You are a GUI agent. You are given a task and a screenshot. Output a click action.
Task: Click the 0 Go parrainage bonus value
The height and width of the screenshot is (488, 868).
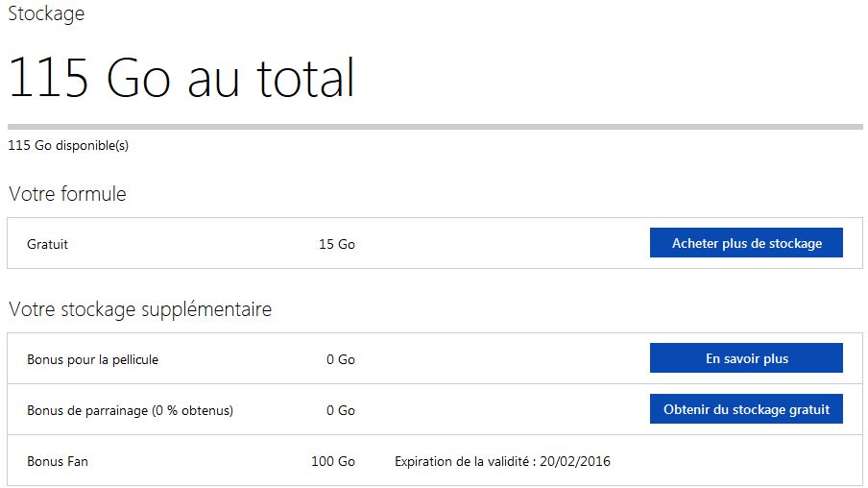tap(341, 410)
